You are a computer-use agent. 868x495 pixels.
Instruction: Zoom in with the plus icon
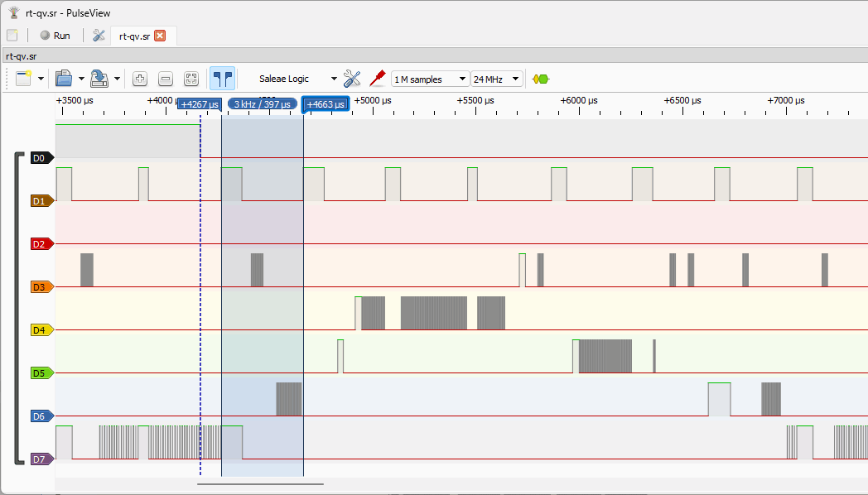point(140,79)
